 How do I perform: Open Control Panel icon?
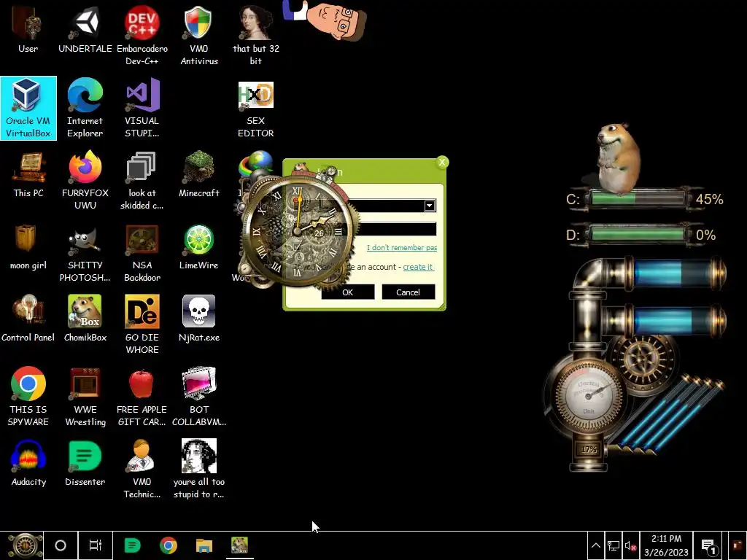tap(28, 319)
